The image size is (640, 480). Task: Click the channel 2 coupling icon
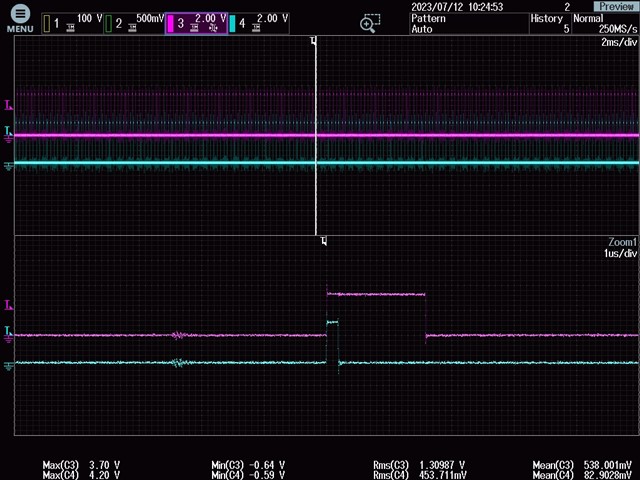(132, 28)
